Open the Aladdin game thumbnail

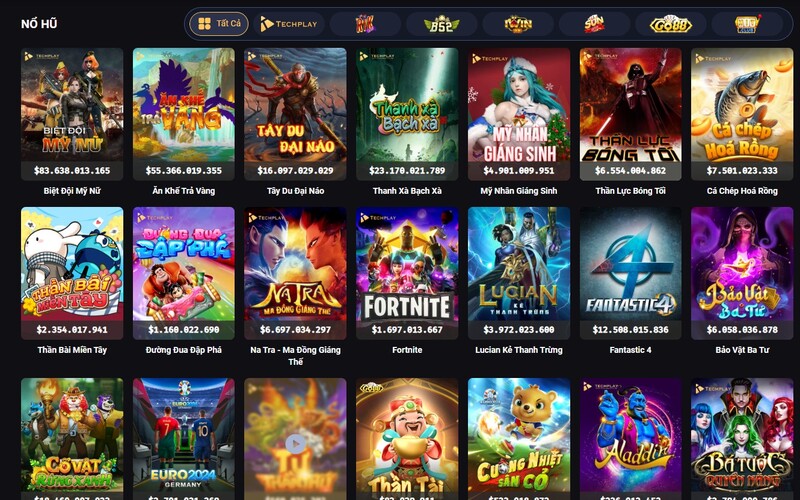tap(631, 439)
